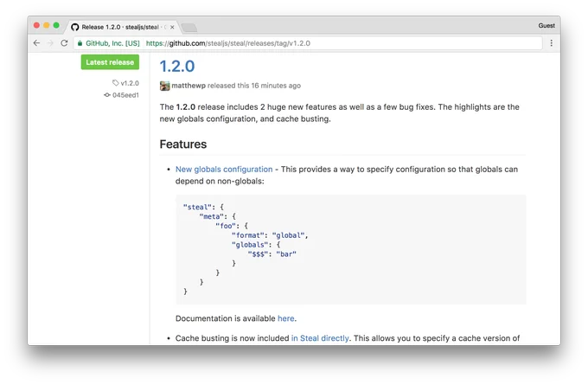Click the Latest release green badge
This screenshot has height=385, width=588.
110,62
